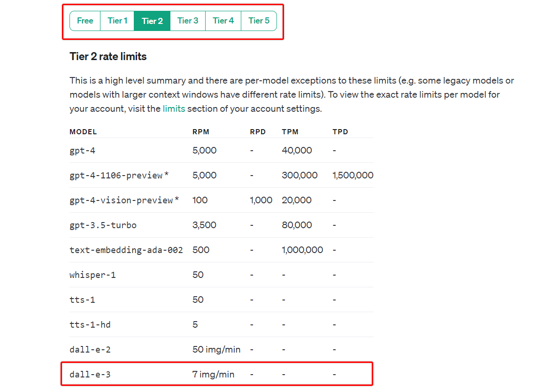Click the 1,500,000 TPD value
The height and width of the screenshot is (392, 553).
353,176
